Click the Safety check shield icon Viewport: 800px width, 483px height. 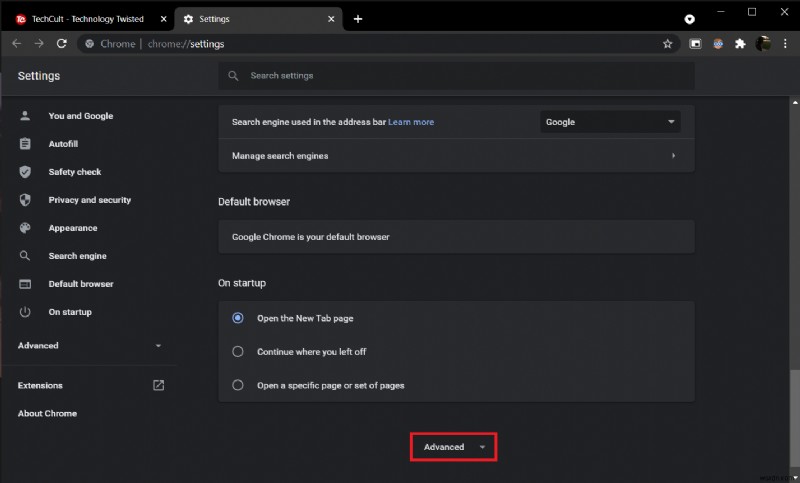coord(25,172)
